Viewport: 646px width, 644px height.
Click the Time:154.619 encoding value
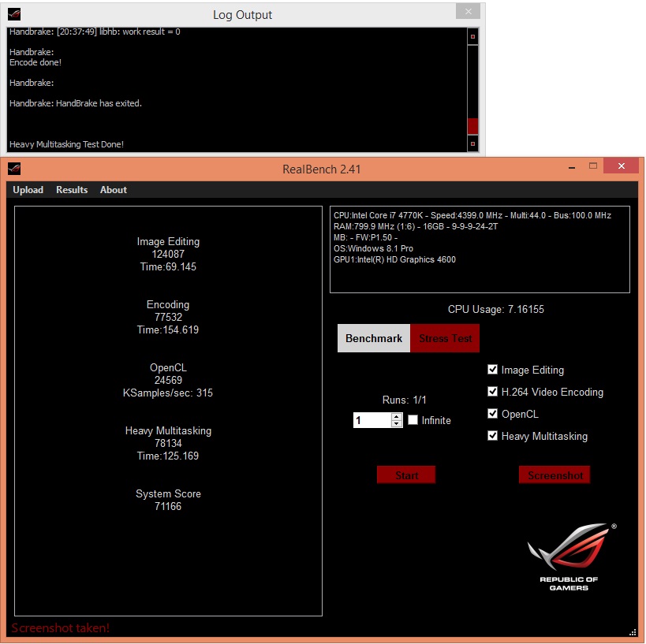[x=168, y=329]
